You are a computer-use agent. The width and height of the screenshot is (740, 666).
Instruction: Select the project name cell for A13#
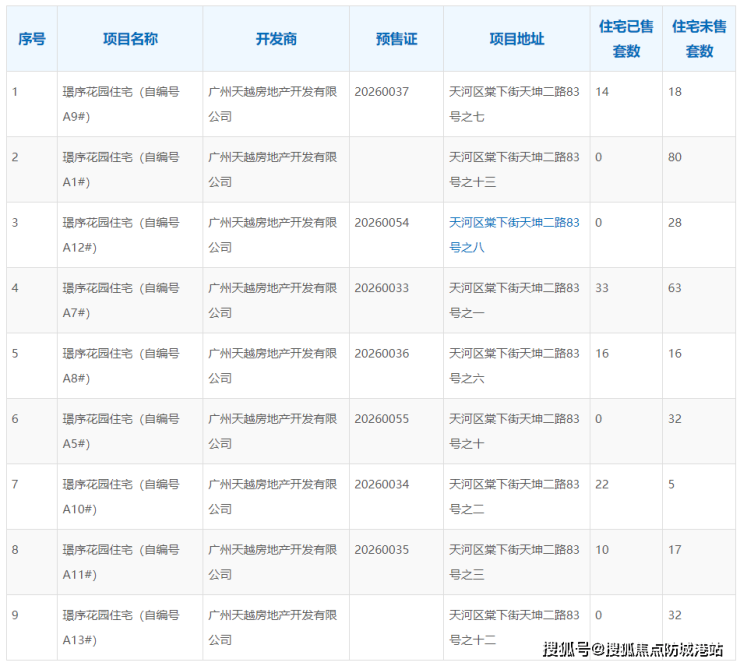(121, 627)
